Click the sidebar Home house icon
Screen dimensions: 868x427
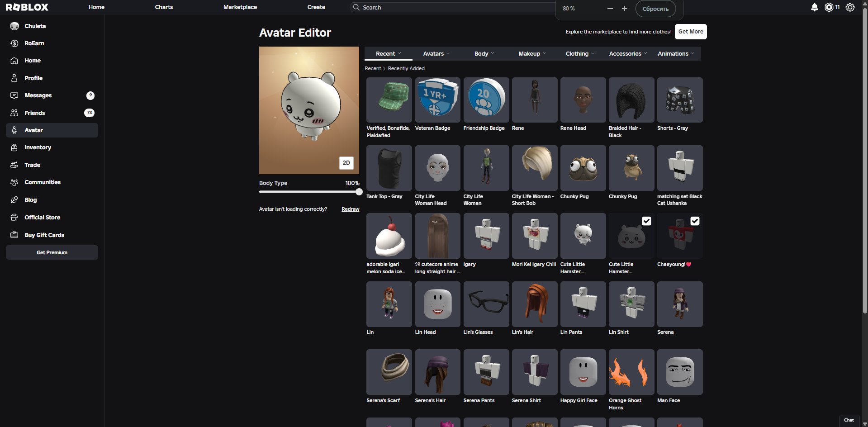(x=14, y=61)
